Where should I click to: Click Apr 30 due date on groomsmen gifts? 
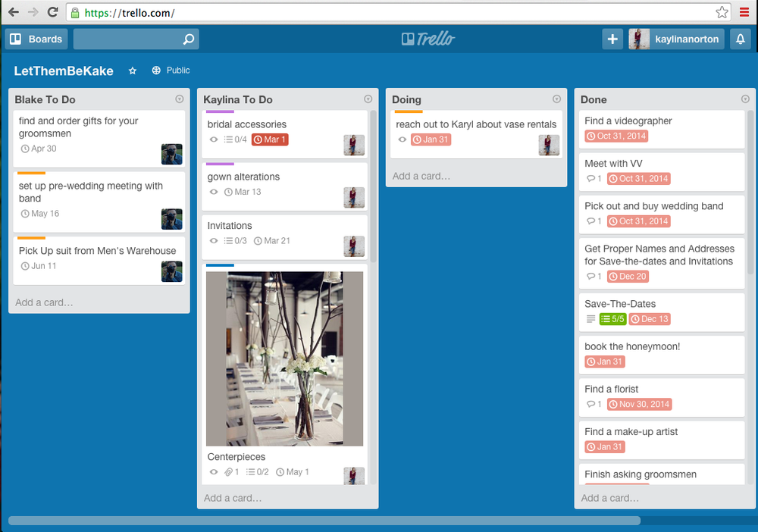(39, 149)
